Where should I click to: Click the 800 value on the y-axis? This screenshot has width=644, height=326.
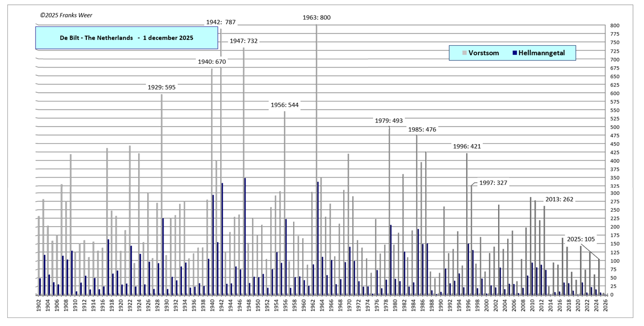click(x=615, y=26)
